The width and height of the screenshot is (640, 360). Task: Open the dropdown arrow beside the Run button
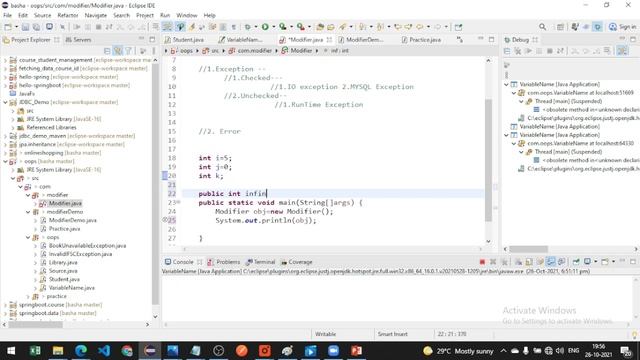[x=273, y=27]
